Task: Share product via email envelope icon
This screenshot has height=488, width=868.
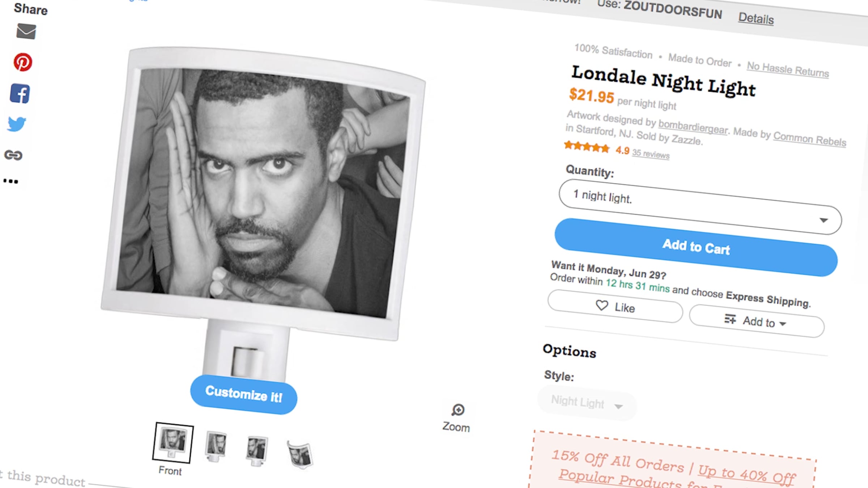Action: pos(26,31)
